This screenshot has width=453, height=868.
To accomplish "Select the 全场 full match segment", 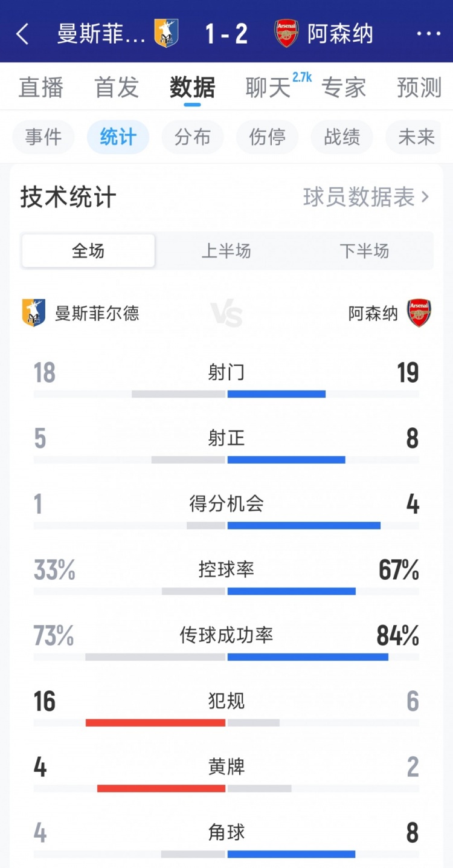I will click(88, 251).
